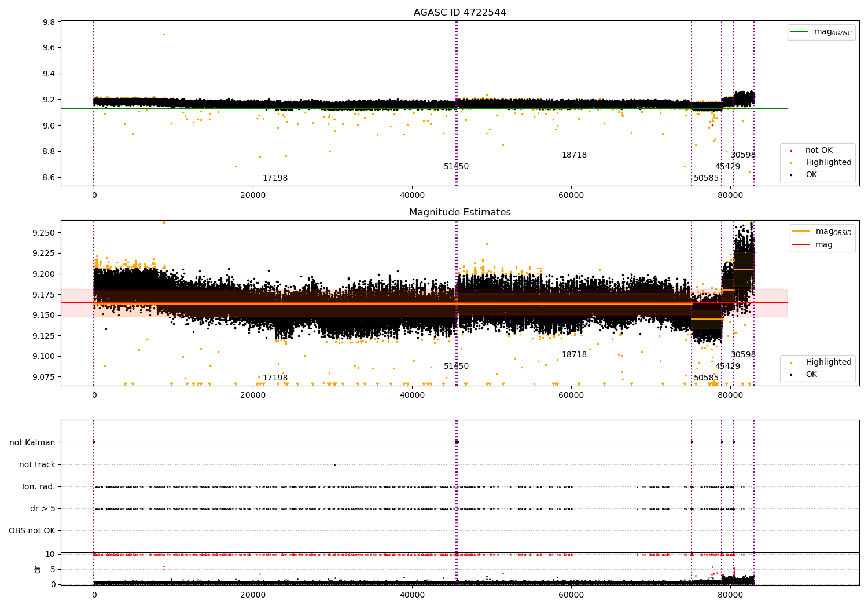
Task: Click the 60000 x-tick under Magnitude Estimates plot
Action: point(571,395)
